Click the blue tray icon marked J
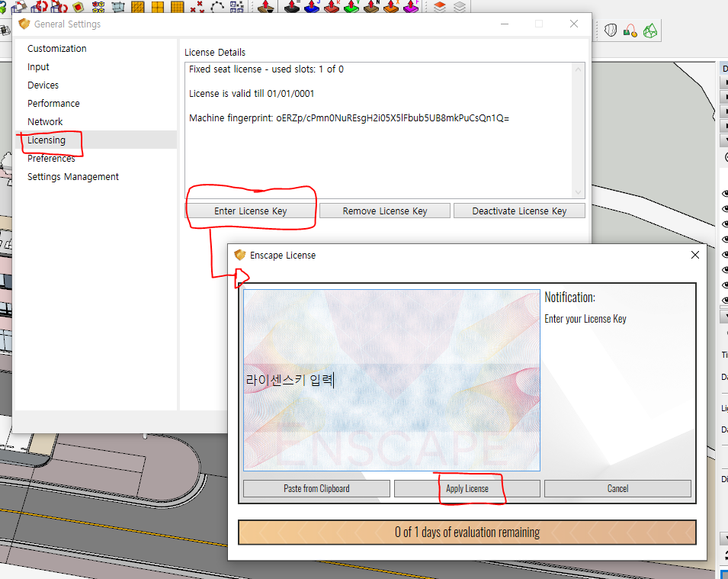728x579 pixels. [312, 7]
